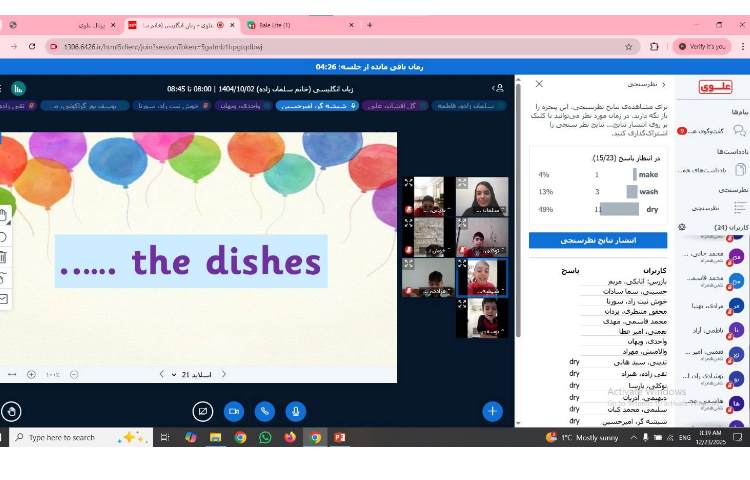Toggle the webcam sharing button
This screenshot has width=750, height=480.
(x=234, y=411)
